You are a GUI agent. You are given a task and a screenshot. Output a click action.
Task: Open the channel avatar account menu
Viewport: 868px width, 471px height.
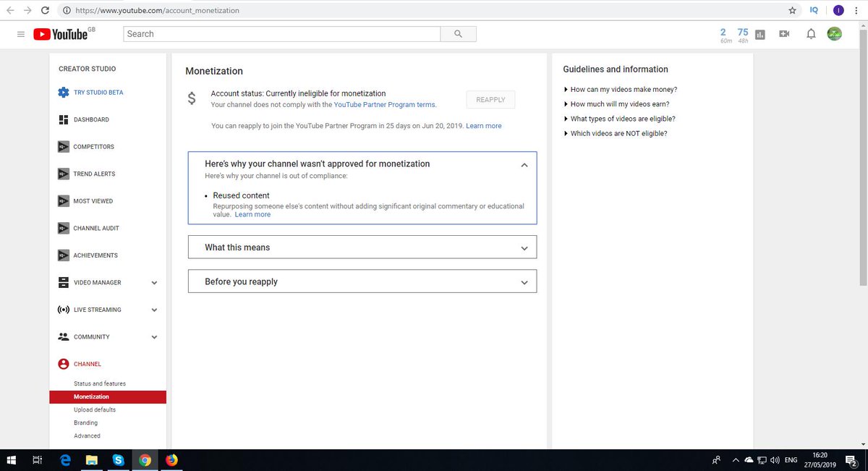pyautogui.click(x=835, y=34)
